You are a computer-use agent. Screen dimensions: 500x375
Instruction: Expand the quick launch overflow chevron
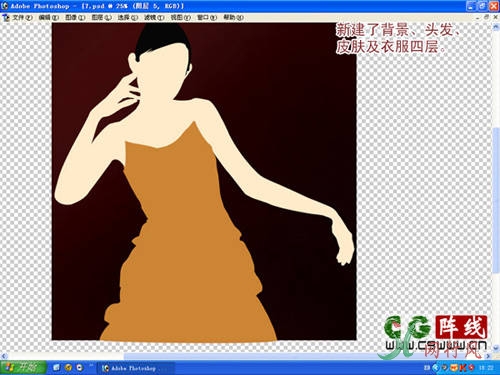pyautogui.click(x=91, y=366)
